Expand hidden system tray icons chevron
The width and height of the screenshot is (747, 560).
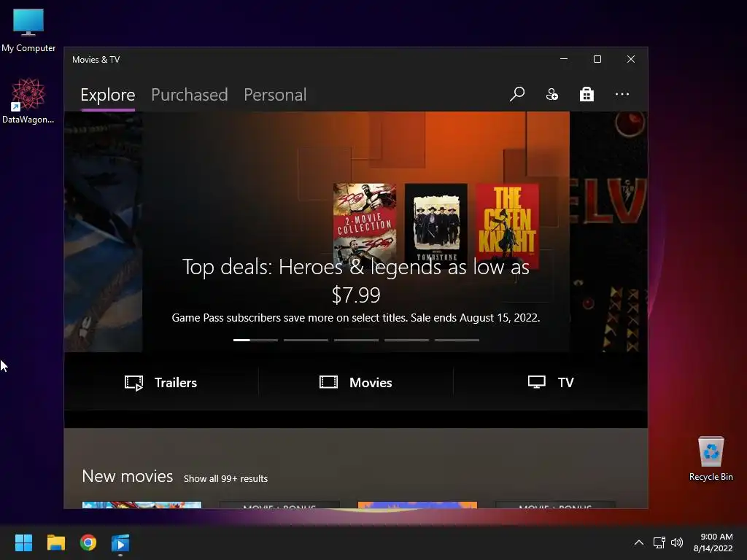(x=639, y=542)
